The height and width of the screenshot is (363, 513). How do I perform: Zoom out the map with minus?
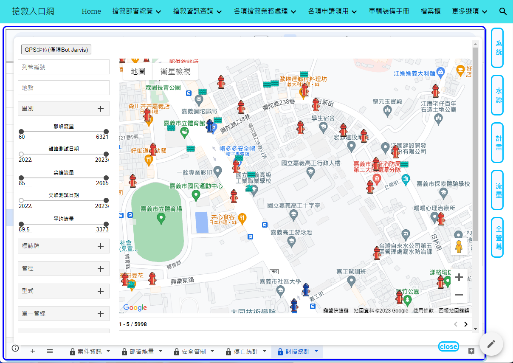pyautogui.click(x=459, y=295)
